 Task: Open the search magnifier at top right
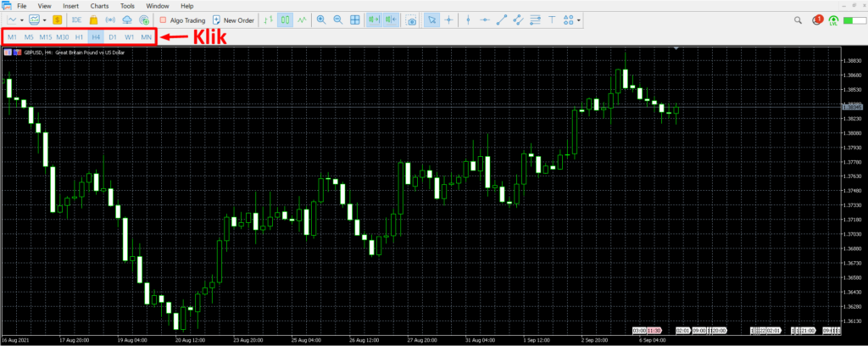click(x=799, y=20)
